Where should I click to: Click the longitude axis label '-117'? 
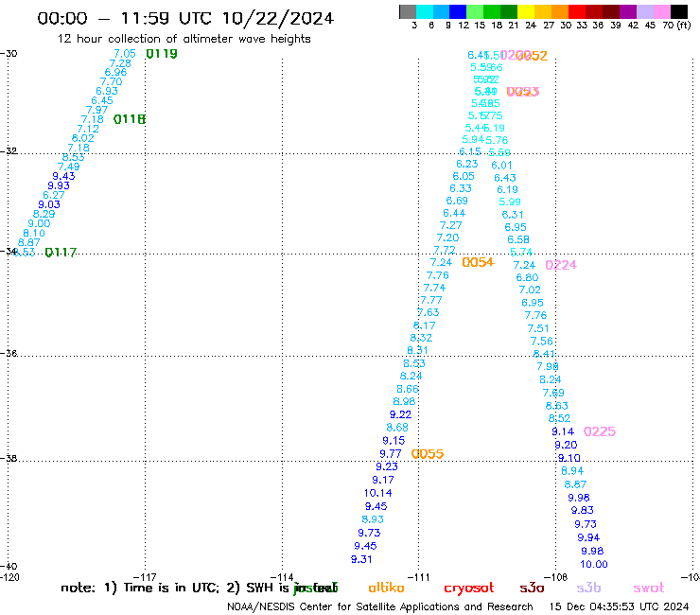tap(145, 577)
